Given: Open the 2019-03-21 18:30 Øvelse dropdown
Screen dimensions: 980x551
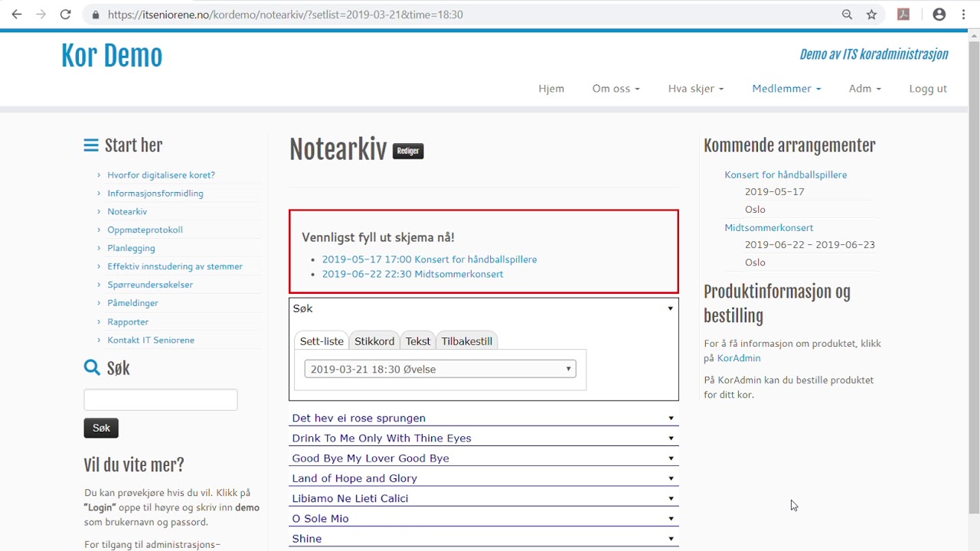Looking at the screenshot, I should pyautogui.click(x=440, y=369).
